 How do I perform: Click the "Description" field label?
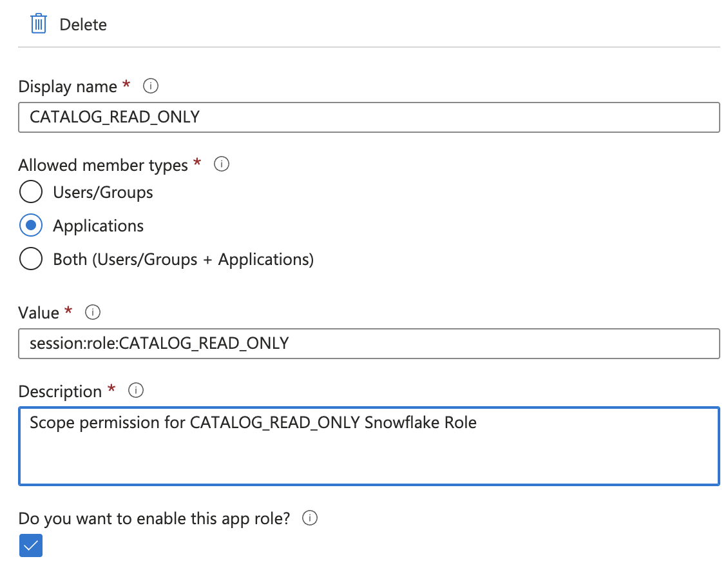(60, 391)
